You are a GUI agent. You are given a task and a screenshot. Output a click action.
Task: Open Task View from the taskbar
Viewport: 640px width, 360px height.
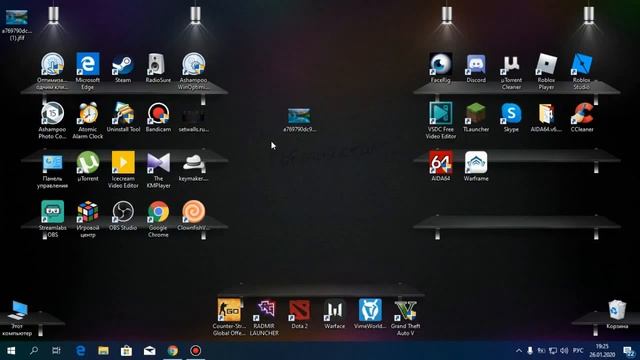pos(56,351)
